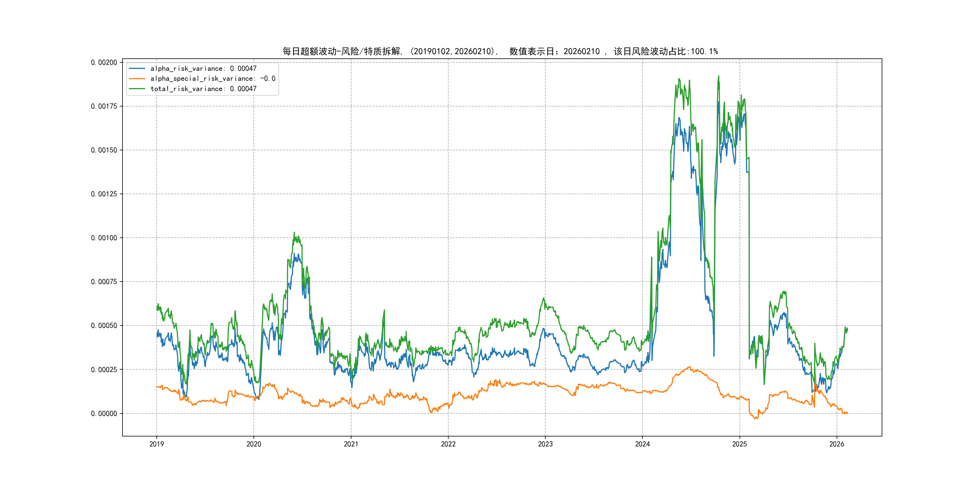
Task: Click the 0.00050 y-axis tick label
Action: (104, 326)
